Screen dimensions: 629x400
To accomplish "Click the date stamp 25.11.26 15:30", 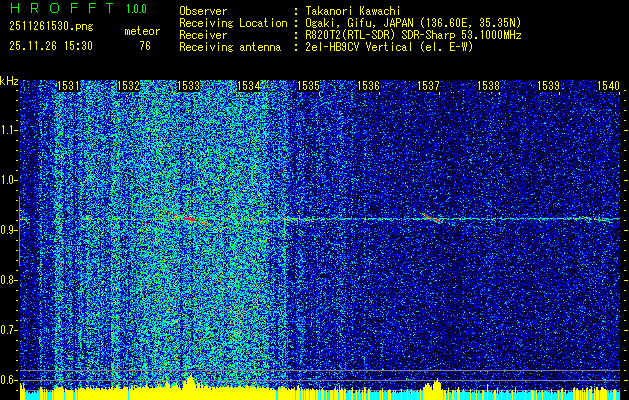I will coord(51,45).
